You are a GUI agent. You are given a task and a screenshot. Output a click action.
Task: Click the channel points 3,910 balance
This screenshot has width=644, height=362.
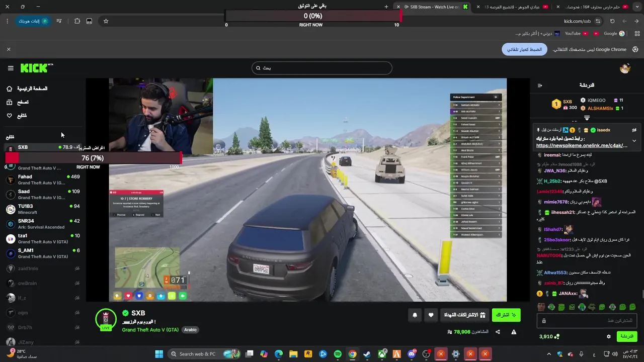[549, 336]
